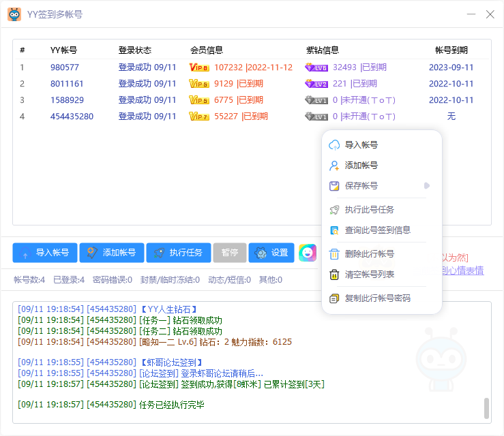
Task: Click the VIP8 badge for account 980577
Action: (x=199, y=67)
